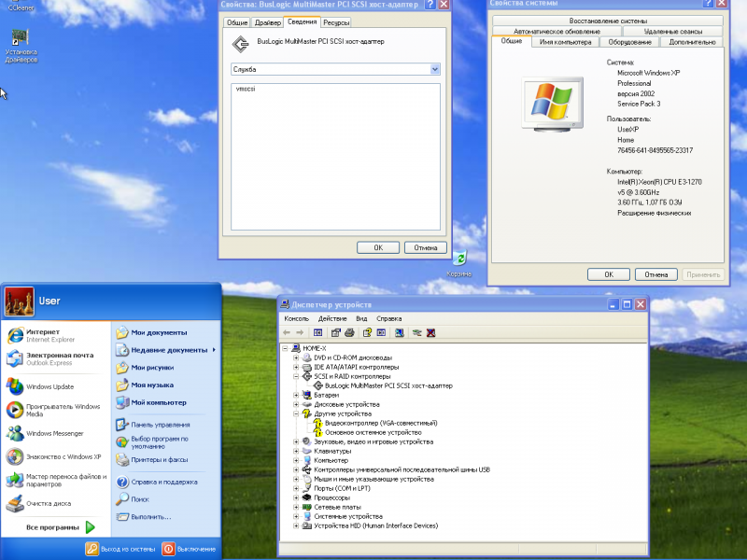Viewport: 747px width, 560px height.
Task: Click Отмена in BusLogic properties dialog
Action: click(x=426, y=247)
